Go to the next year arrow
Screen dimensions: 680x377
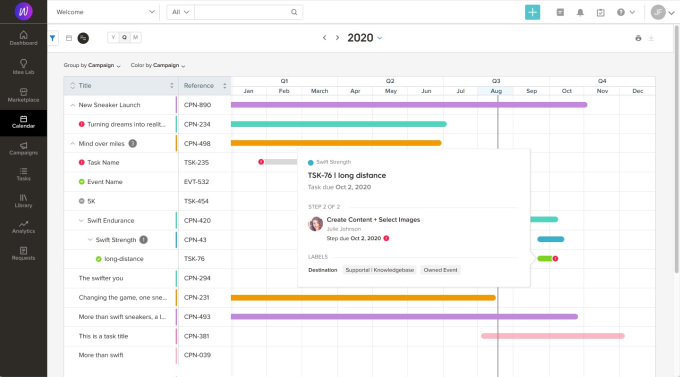pos(337,38)
